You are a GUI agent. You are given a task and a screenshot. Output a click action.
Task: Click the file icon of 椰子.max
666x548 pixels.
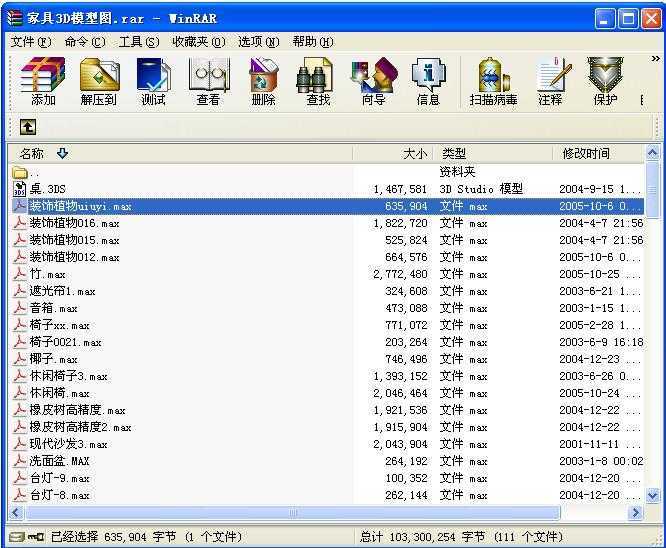(x=20, y=359)
